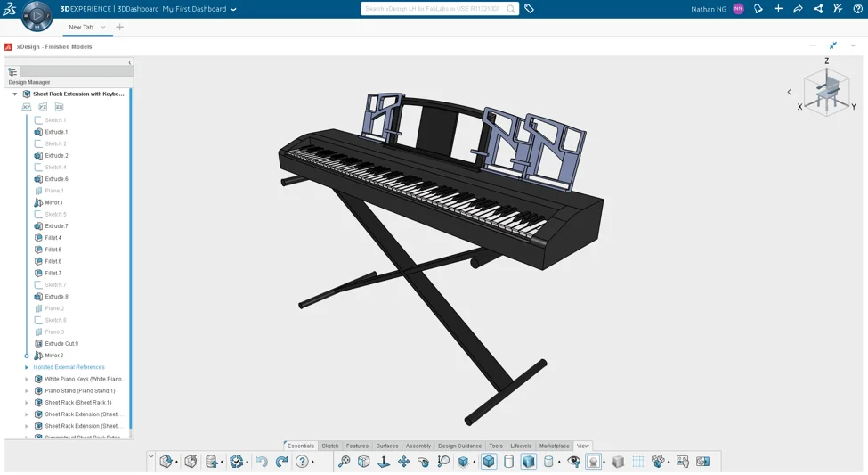Open the Help dropdown in the bottom toolbar
The height and width of the screenshot is (475, 868).
(312, 462)
